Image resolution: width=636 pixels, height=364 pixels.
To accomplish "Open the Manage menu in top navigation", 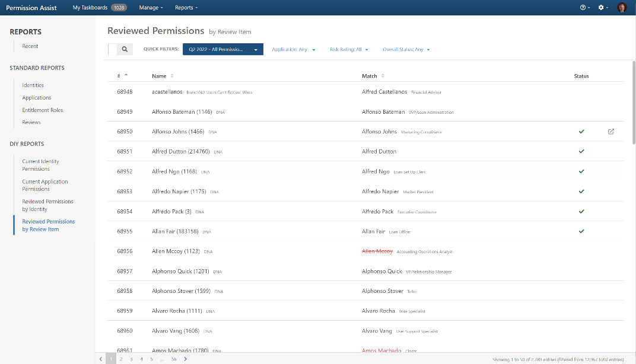I will tap(151, 8).
